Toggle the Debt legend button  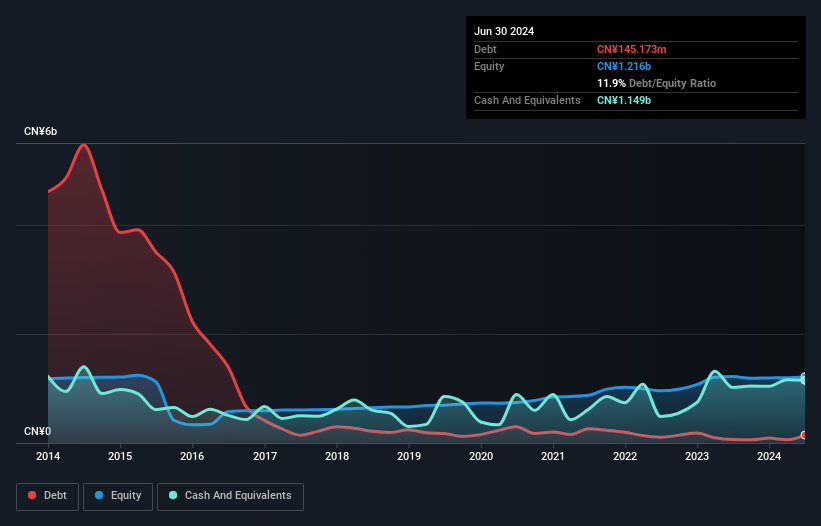pyautogui.click(x=48, y=496)
